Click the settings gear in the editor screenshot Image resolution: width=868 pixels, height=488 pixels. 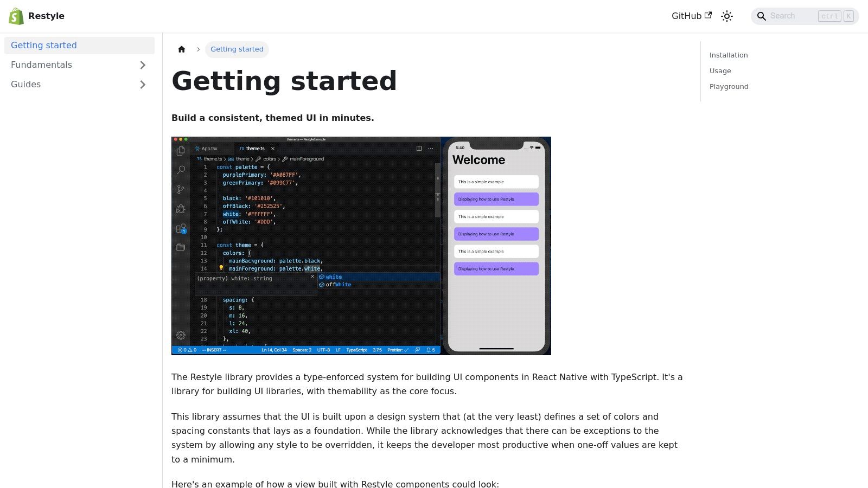181,335
